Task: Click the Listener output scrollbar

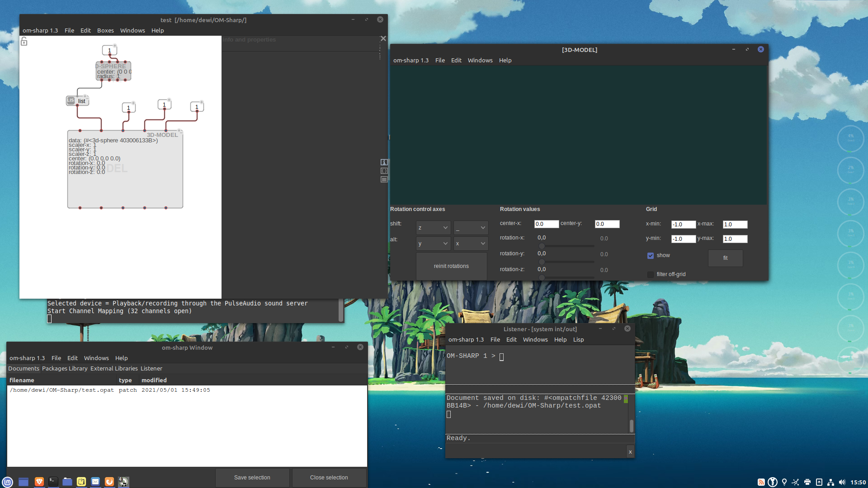Action: pyautogui.click(x=632, y=426)
